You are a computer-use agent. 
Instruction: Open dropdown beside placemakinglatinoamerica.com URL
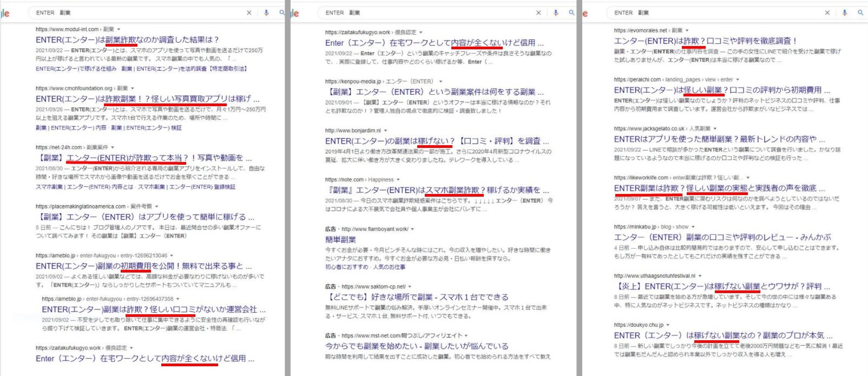pos(156,206)
